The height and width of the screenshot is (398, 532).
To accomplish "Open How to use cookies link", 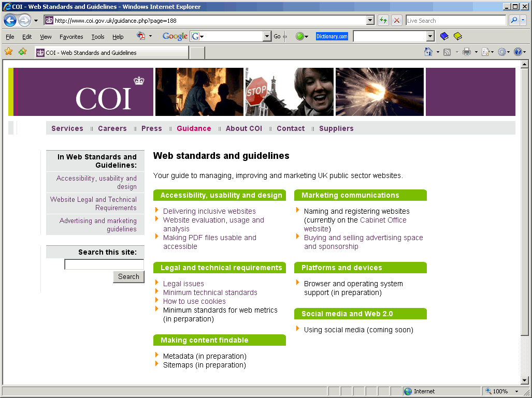I will 194,301.
